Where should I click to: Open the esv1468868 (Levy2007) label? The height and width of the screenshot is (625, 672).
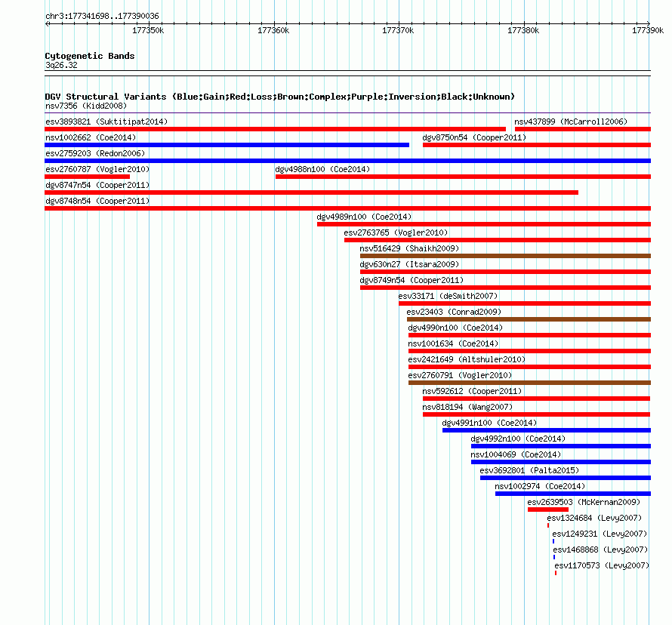tap(600, 550)
